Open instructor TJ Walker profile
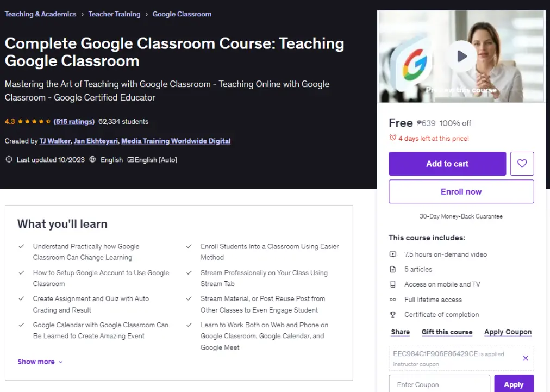The height and width of the screenshot is (392, 550). pyautogui.click(x=55, y=141)
